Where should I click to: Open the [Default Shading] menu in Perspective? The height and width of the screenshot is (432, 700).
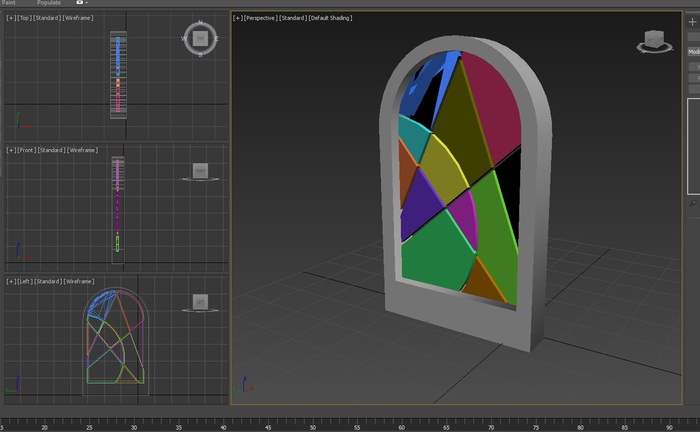click(329, 18)
